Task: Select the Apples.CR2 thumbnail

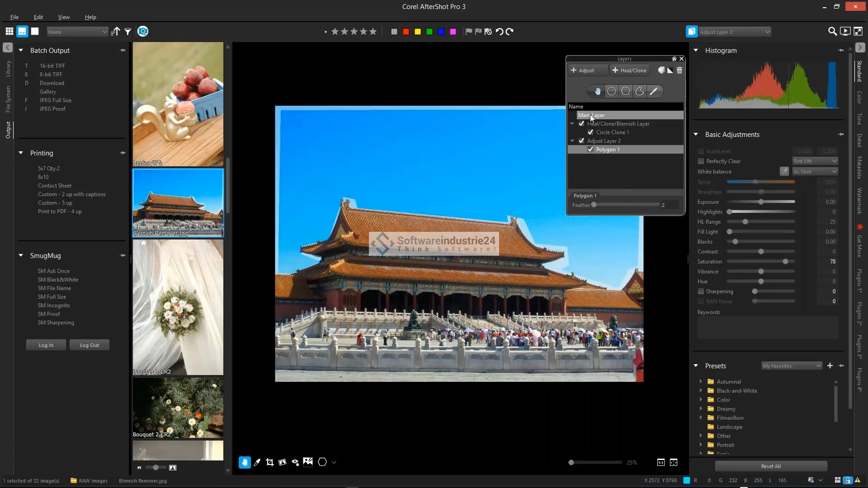Action: [178, 104]
